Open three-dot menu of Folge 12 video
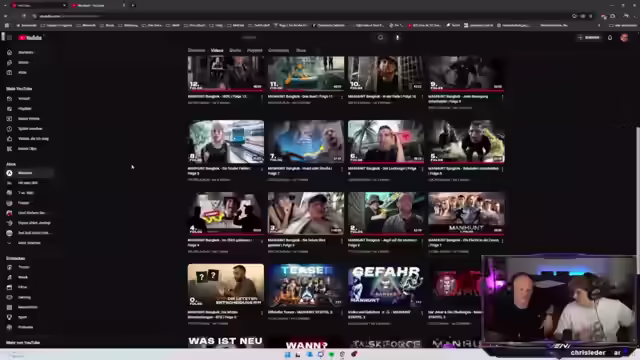The image size is (640, 360). pos(262,97)
